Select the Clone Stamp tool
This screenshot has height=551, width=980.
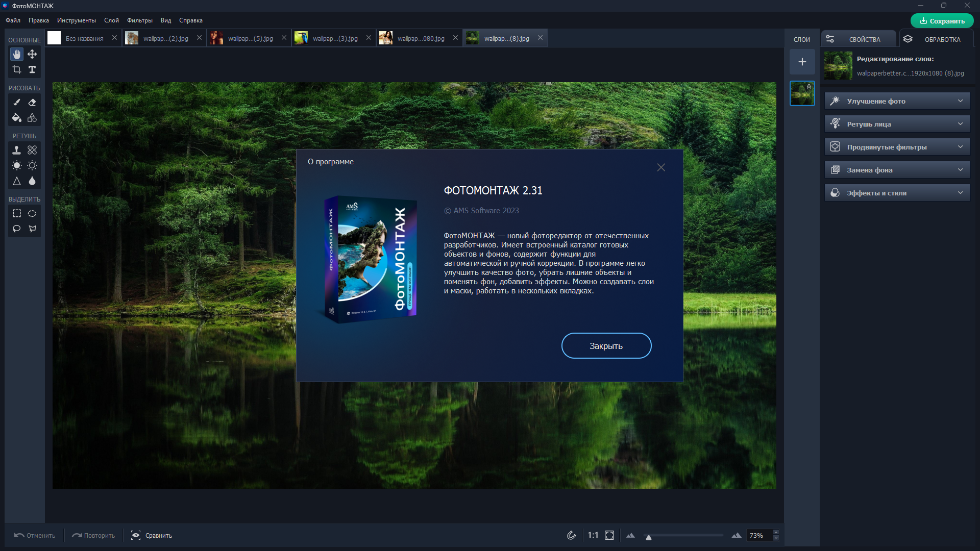point(17,150)
